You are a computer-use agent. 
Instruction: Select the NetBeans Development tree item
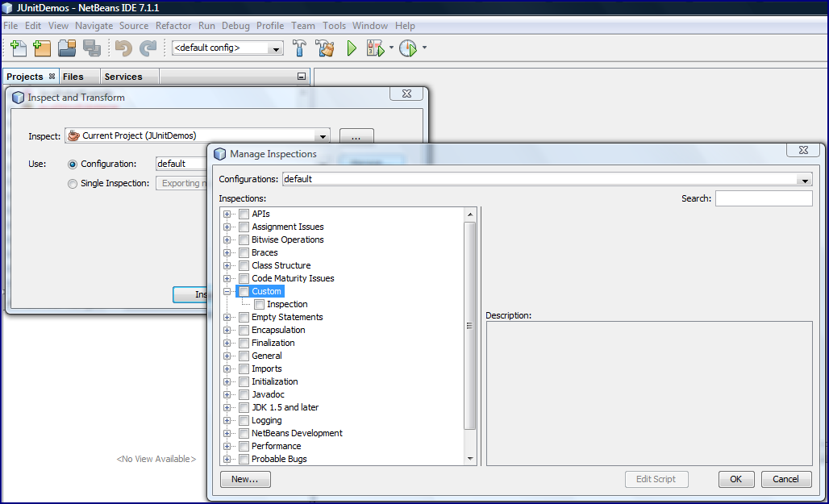pos(297,433)
